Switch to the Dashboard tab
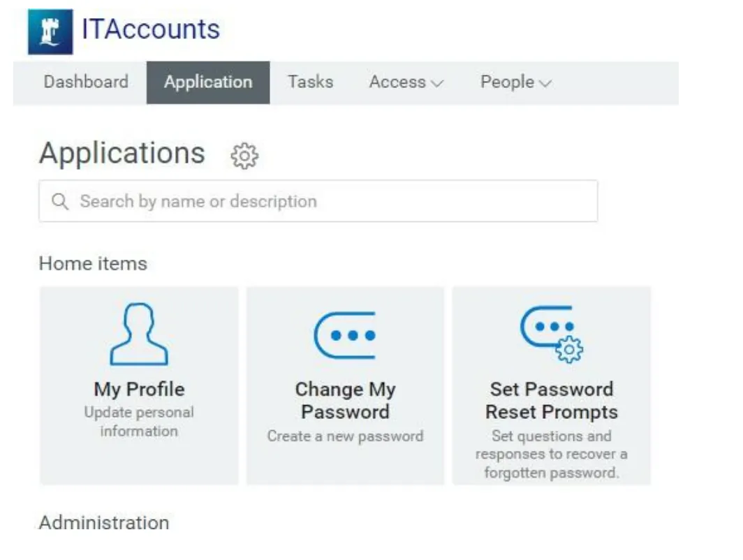This screenshot has height=560, width=743. point(86,82)
